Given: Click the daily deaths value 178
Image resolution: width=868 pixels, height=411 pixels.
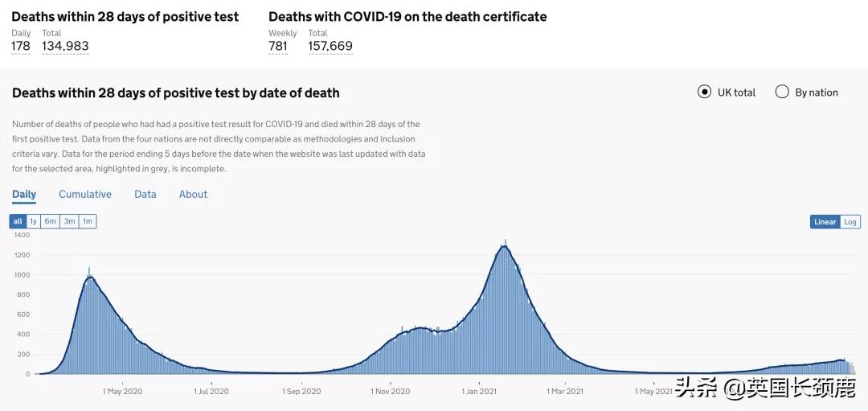Looking at the screenshot, I should point(21,46).
